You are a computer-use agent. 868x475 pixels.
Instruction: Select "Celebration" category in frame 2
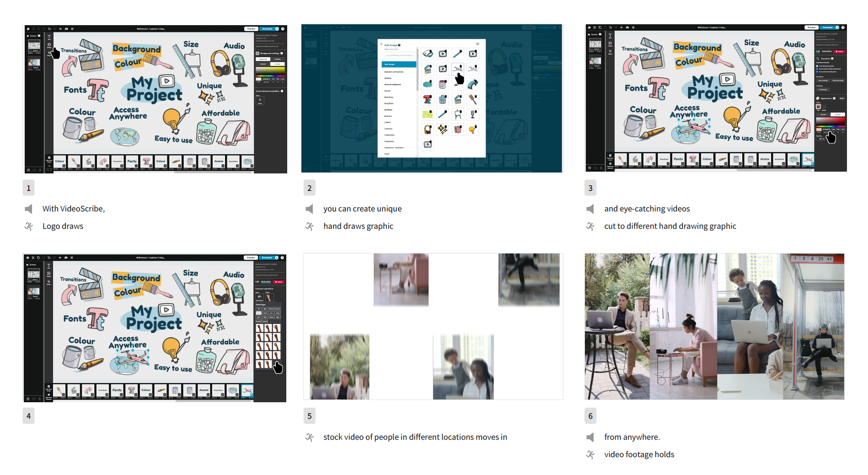click(x=390, y=135)
